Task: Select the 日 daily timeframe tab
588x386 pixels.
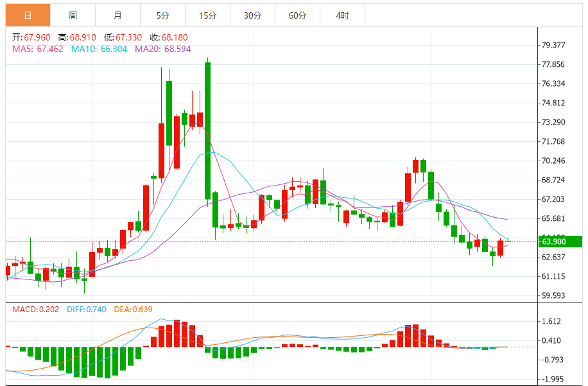Action: pos(28,15)
